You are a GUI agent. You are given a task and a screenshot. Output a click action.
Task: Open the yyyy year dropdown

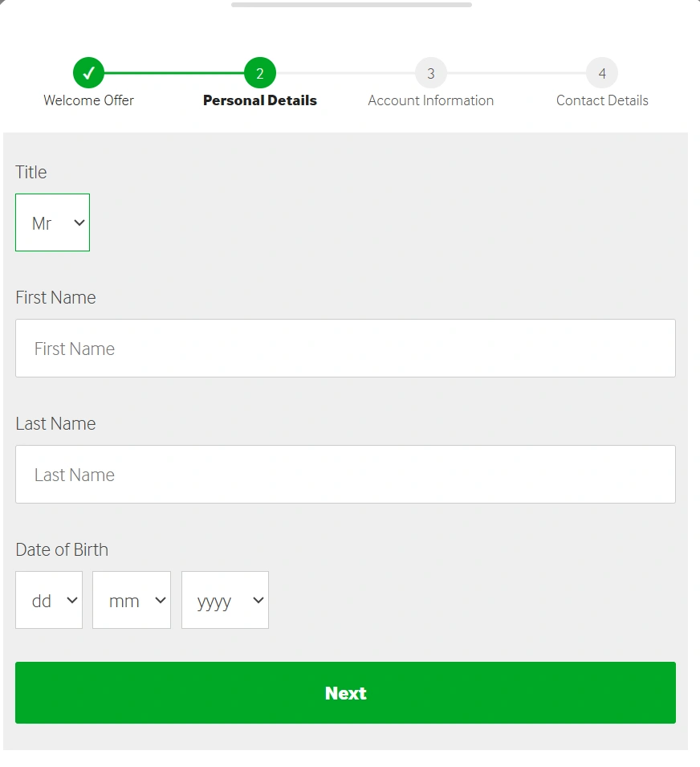pos(225,600)
